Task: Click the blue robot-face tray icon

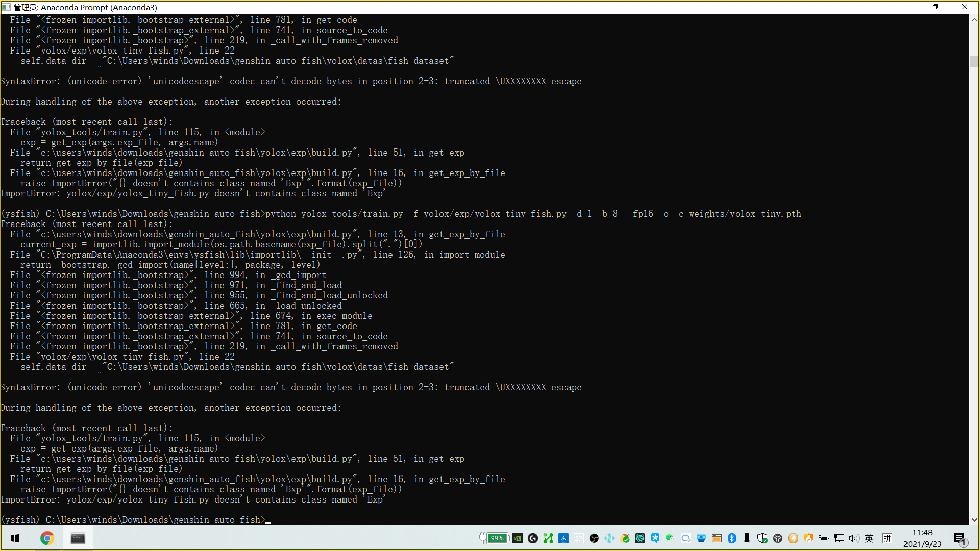Action: pos(701,538)
